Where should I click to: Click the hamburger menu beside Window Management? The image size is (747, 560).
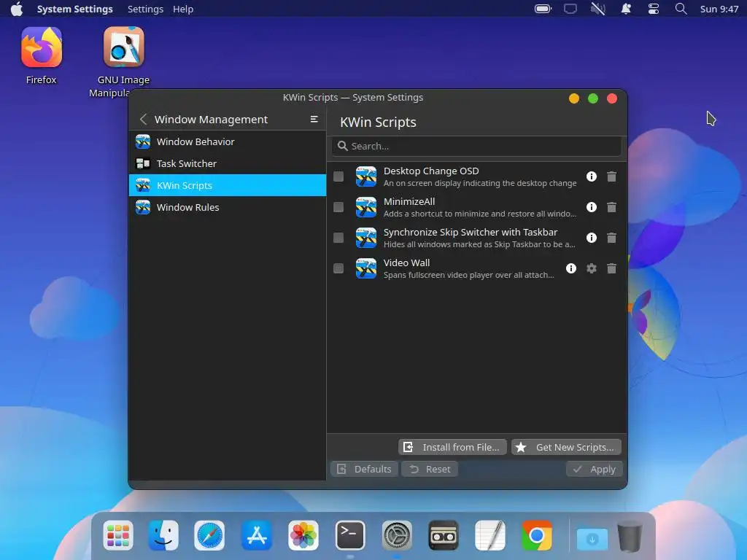click(x=314, y=119)
